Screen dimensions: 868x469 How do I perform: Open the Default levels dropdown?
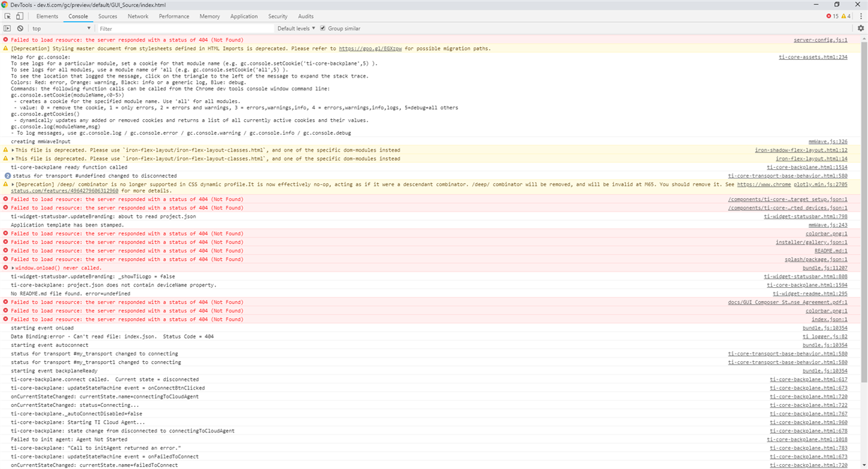point(296,28)
